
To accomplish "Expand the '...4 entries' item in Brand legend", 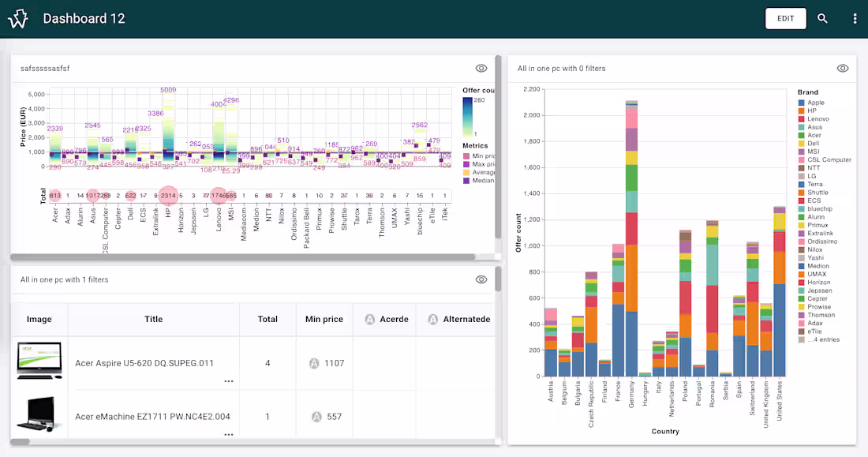I will pos(817,339).
